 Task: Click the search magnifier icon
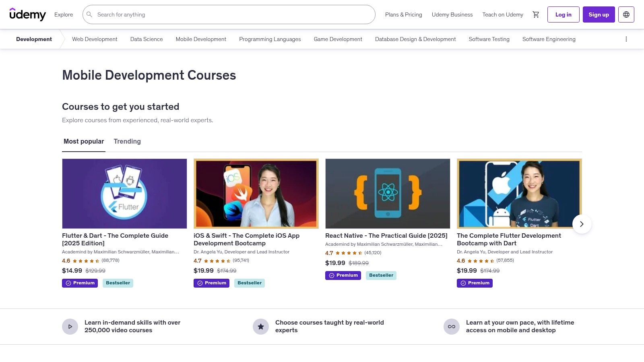[x=89, y=14]
